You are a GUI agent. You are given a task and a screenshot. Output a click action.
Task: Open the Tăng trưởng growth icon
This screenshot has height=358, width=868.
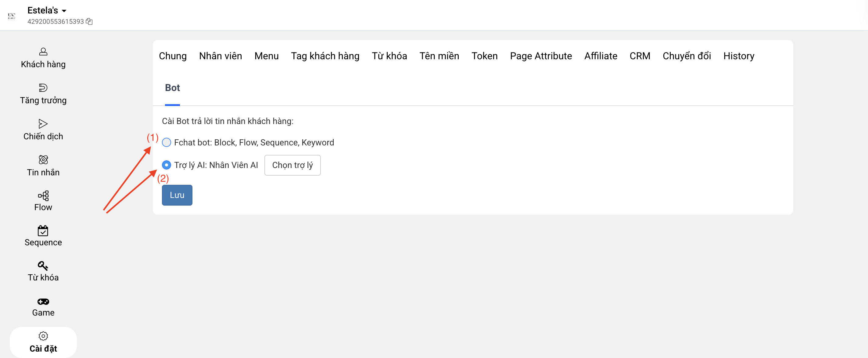click(43, 88)
